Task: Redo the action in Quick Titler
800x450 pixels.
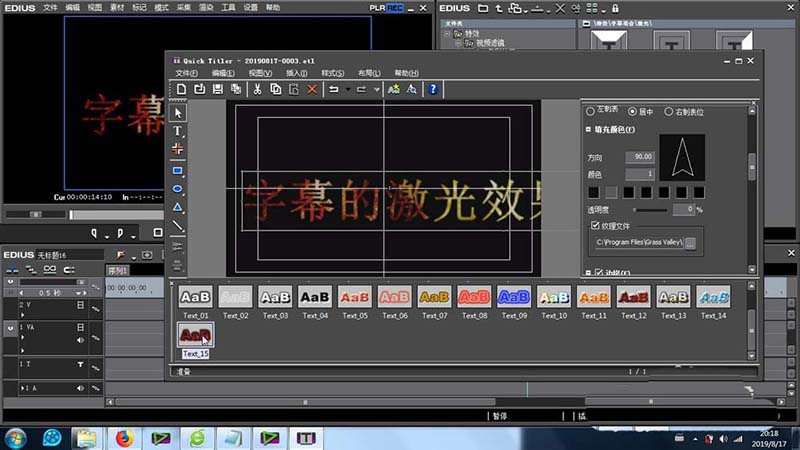Action: click(x=361, y=89)
